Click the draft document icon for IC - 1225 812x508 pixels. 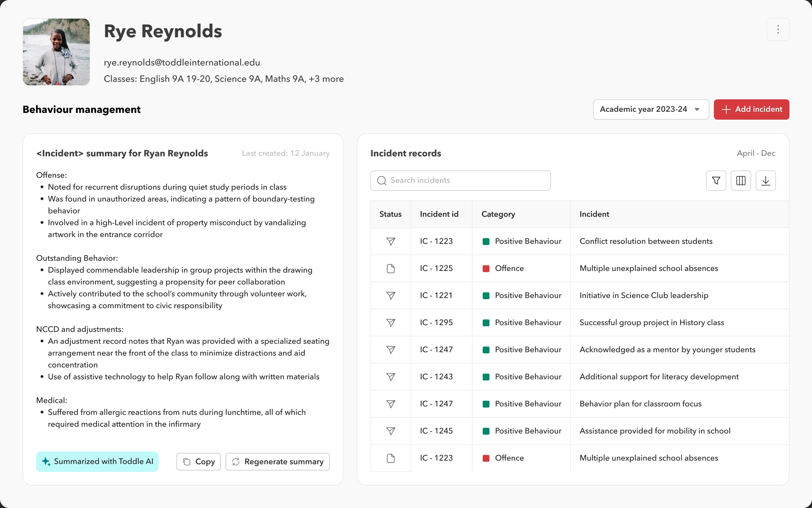point(391,269)
